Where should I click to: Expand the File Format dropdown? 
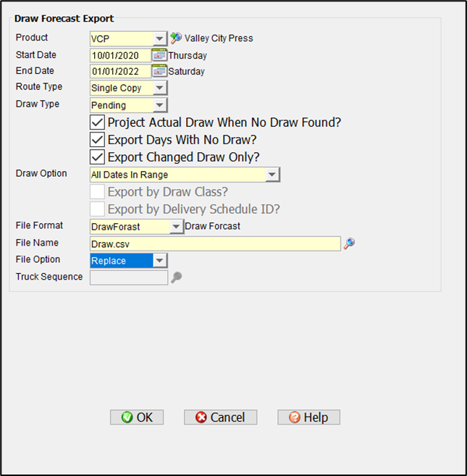click(176, 227)
